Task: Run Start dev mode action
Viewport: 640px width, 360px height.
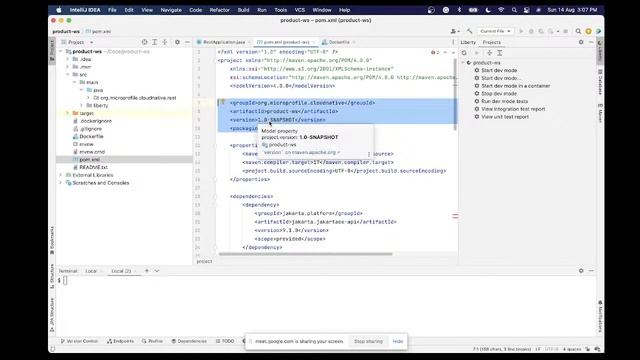Action: [x=499, y=71]
